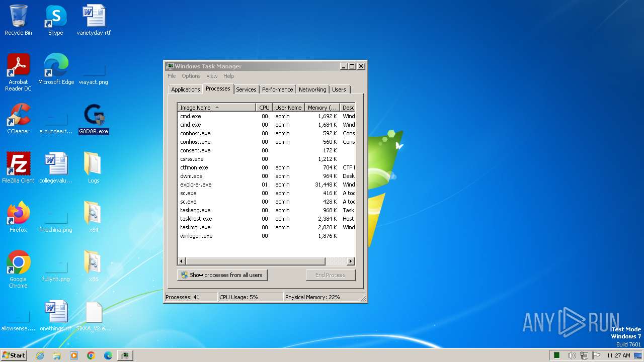
Task: Sort processes by CPU column
Action: pyautogui.click(x=264, y=108)
